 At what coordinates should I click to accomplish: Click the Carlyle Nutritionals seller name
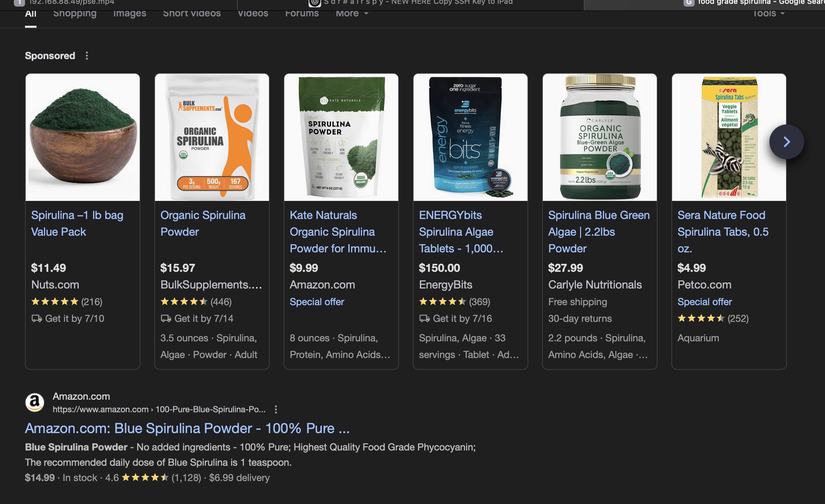[595, 285]
